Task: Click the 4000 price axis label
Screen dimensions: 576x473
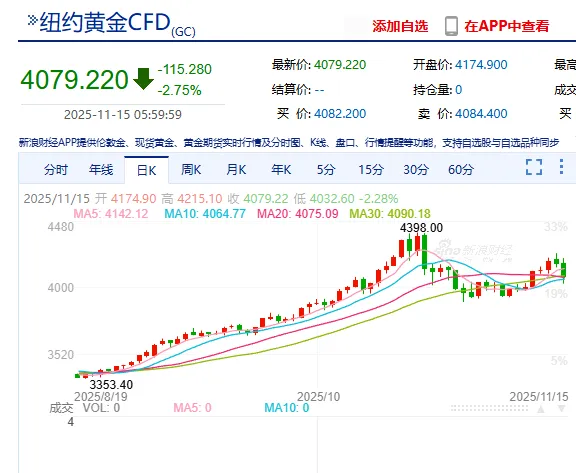Action: click(x=61, y=288)
